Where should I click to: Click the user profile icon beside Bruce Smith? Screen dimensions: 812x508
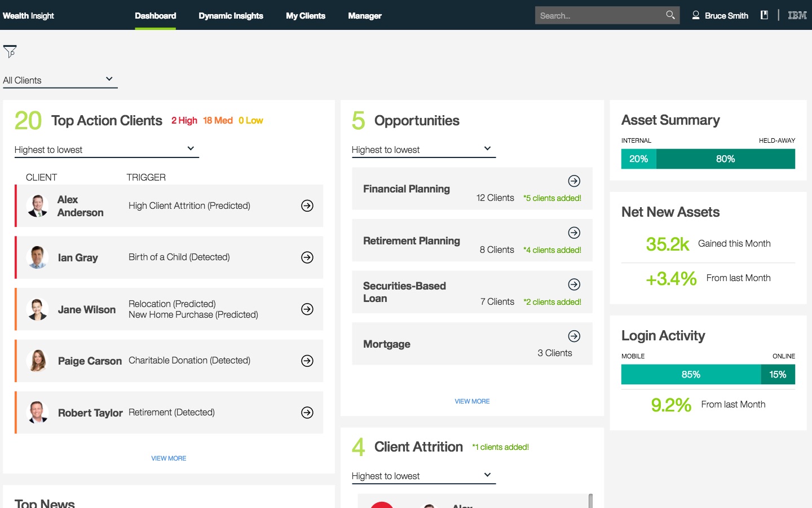pyautogui.click(x=696, y=15)
